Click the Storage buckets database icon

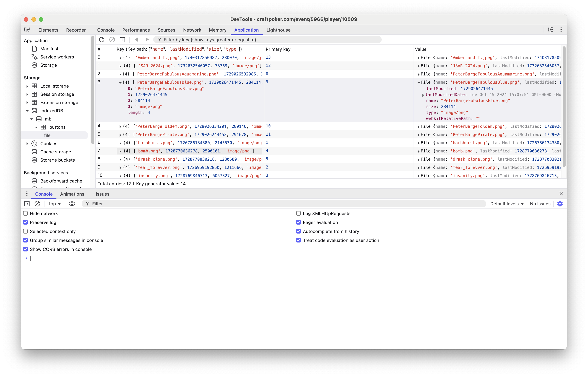pos(35,160)
